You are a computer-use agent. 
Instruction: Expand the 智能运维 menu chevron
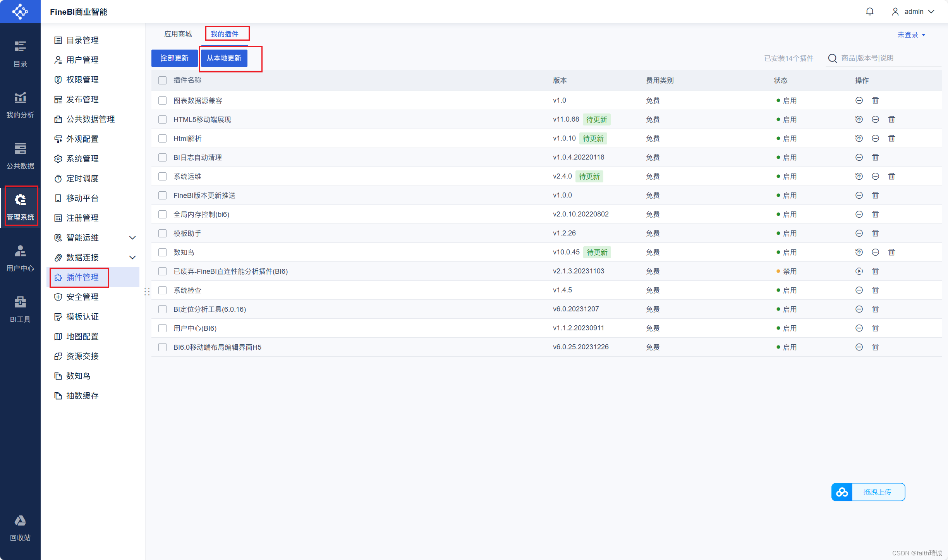pyautogui.click(x=132, y=238)
